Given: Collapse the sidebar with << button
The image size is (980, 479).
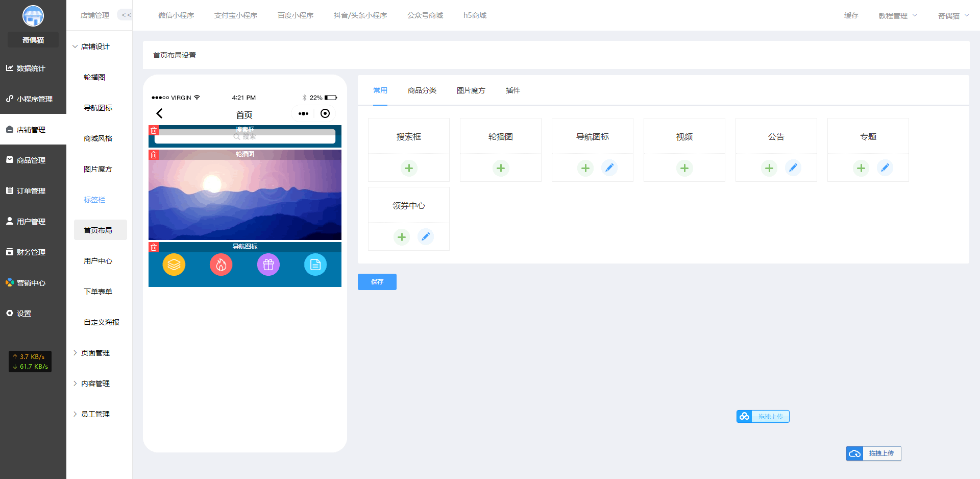Looking at the screenshot, I should 126,15.
